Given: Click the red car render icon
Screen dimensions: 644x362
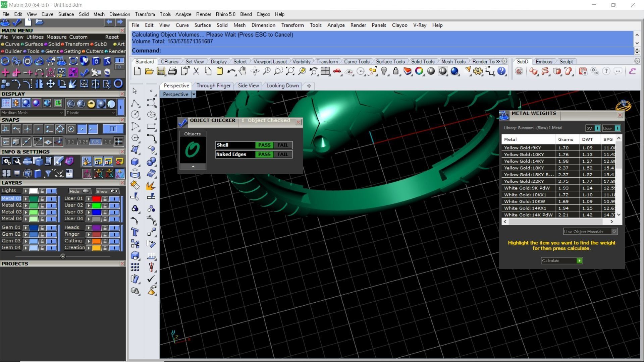Looking at the screenshot, I should (x=337, y=71).
